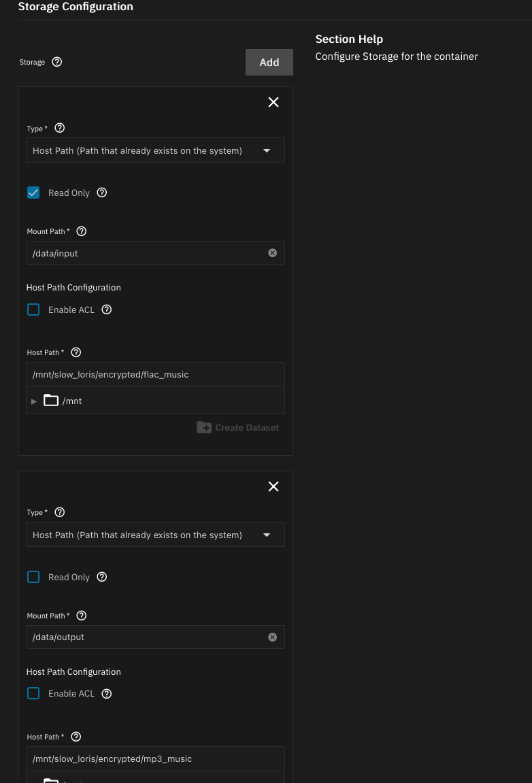The width and height of the screenshot is (532, 783).
Task: Clear the /data/output mount path field
Action: pos(272,637)
